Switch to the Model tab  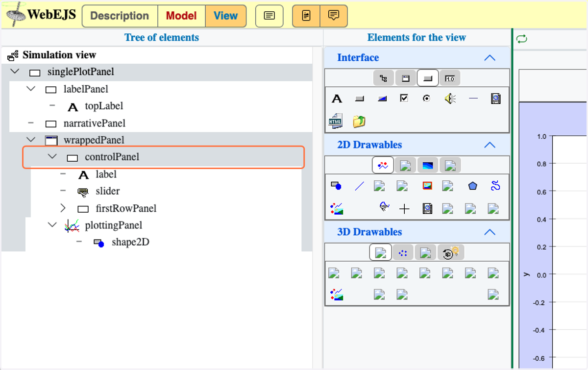181,16
